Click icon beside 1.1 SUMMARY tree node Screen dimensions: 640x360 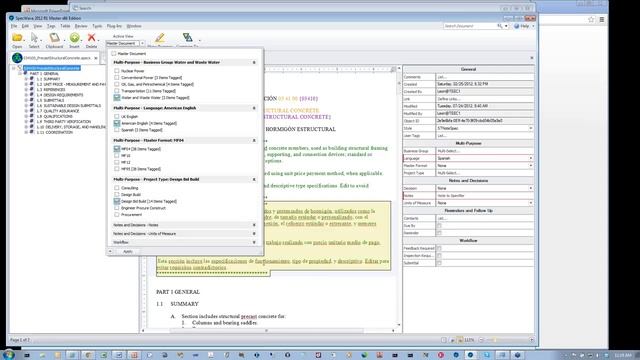[32, 79]
